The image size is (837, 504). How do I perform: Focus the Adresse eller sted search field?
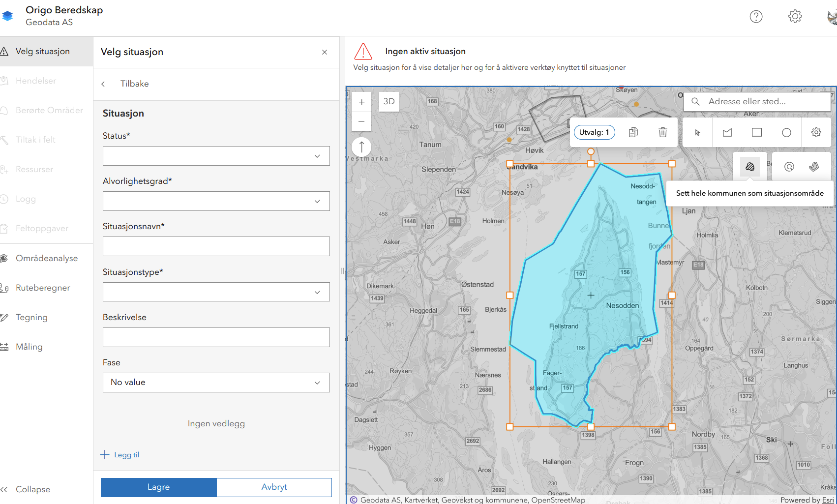click(x=757, y=102)
